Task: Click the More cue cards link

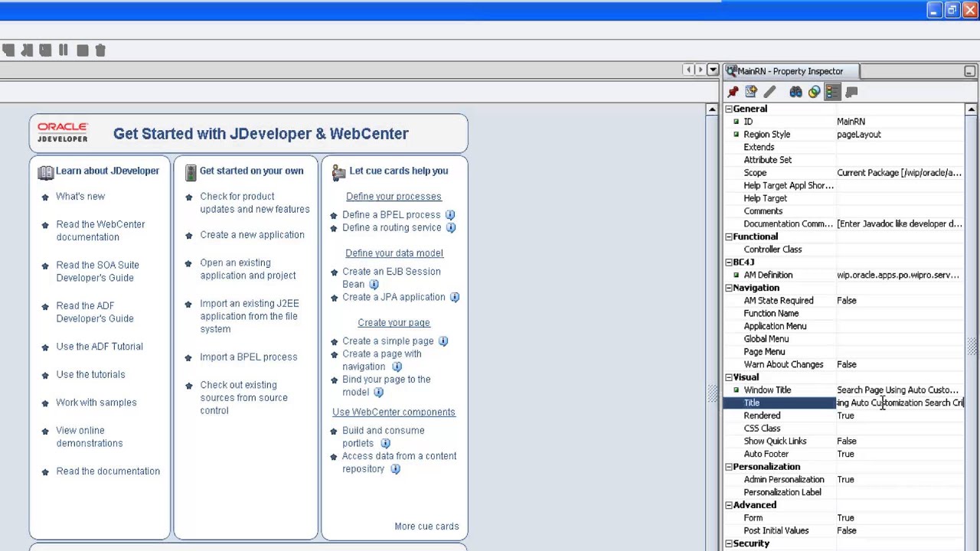Action: coord(426,527)
